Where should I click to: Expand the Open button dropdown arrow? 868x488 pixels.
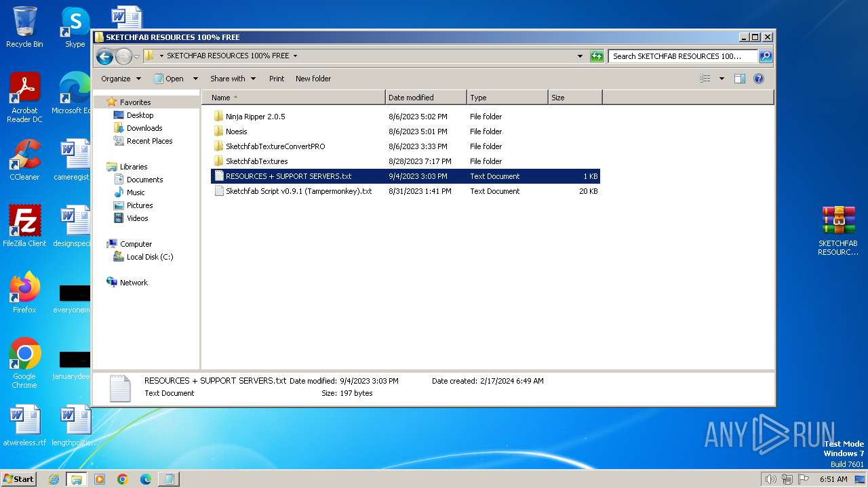[195, 79]
